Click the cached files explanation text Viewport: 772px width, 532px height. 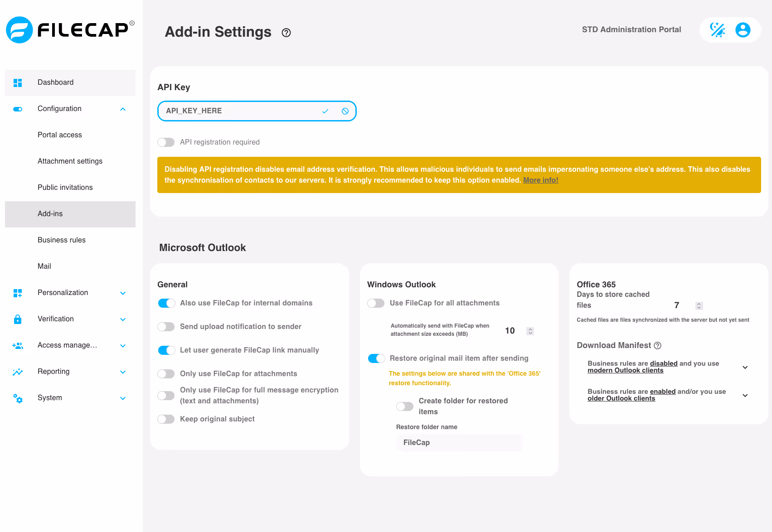[663, 320]
